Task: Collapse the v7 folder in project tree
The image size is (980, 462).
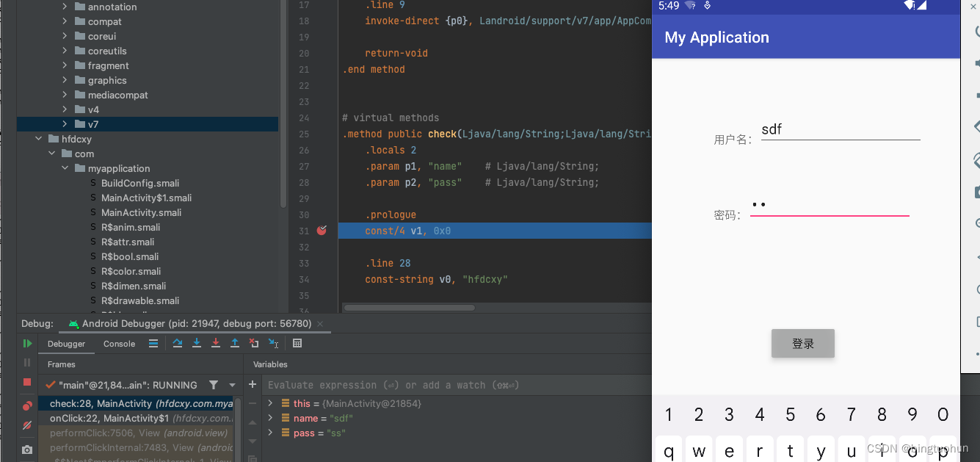Action: coord(65,124)
